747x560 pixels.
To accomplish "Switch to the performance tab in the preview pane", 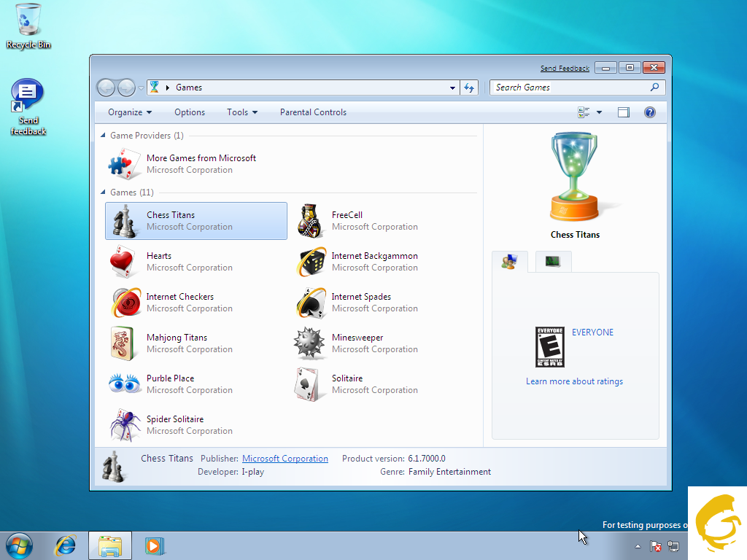I will point(553,262).
